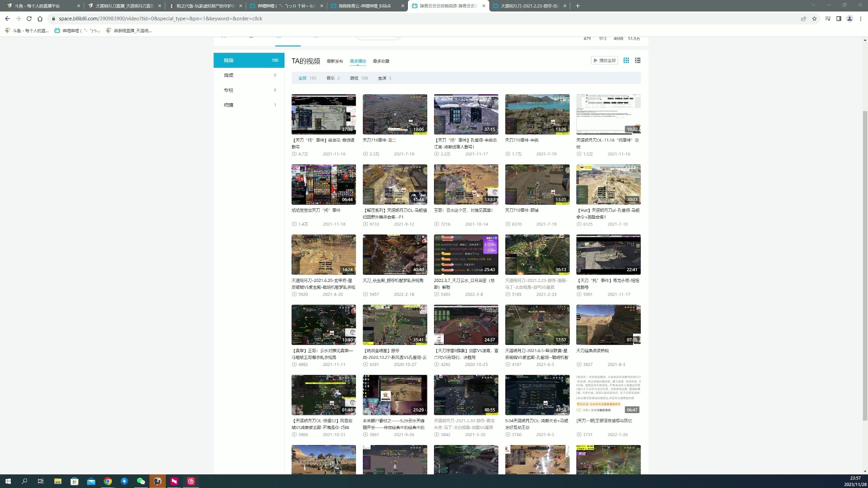
Task: Open Chrome three-dot menu
Action: 861,19
